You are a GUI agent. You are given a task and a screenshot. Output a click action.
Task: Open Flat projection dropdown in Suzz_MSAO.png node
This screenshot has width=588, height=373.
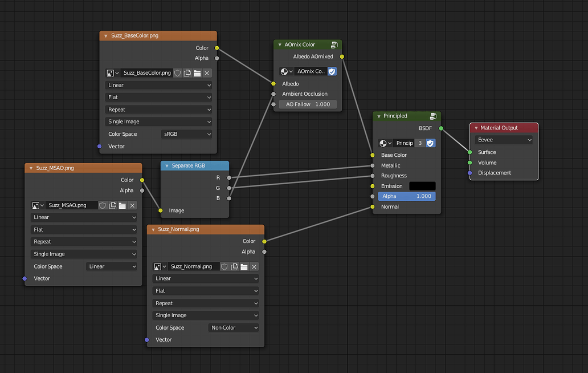pos(84,230)
